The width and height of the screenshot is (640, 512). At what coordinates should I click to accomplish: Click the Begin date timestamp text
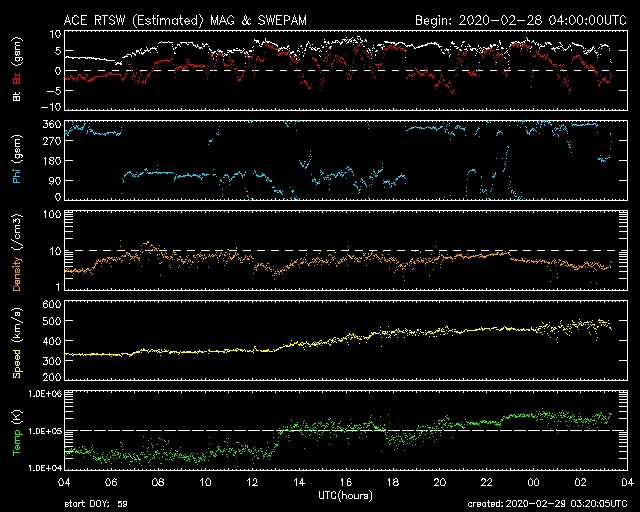520,20
